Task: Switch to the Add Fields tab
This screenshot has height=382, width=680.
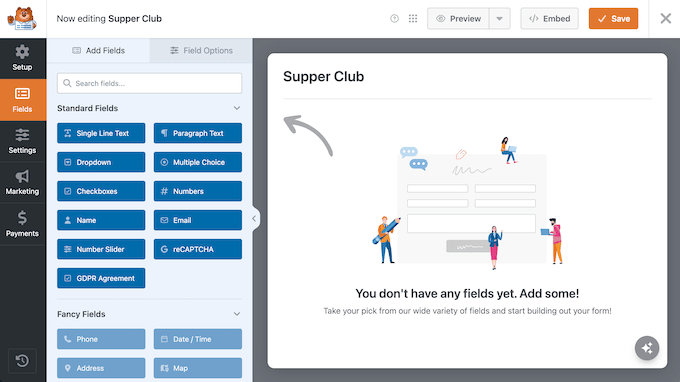Action: point(98,51)
